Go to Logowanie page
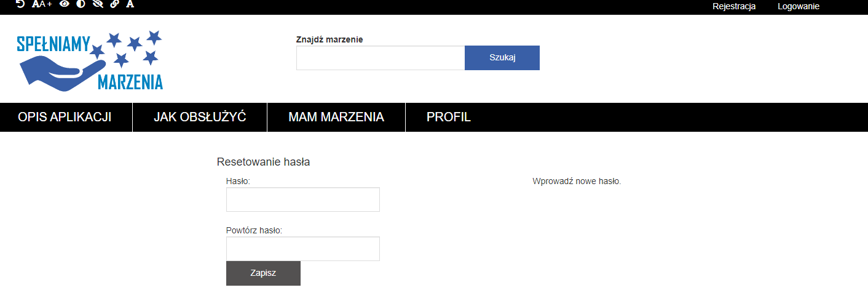868x298 pixels. pyautogui.click(x=799, y=7)
